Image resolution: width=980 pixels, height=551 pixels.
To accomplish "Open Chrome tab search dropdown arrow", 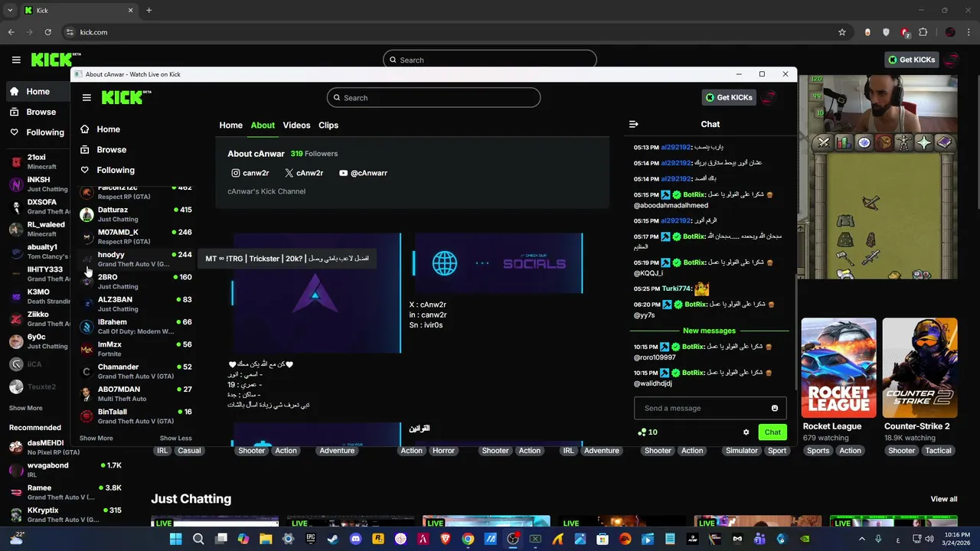I will [x=10, y=10].
